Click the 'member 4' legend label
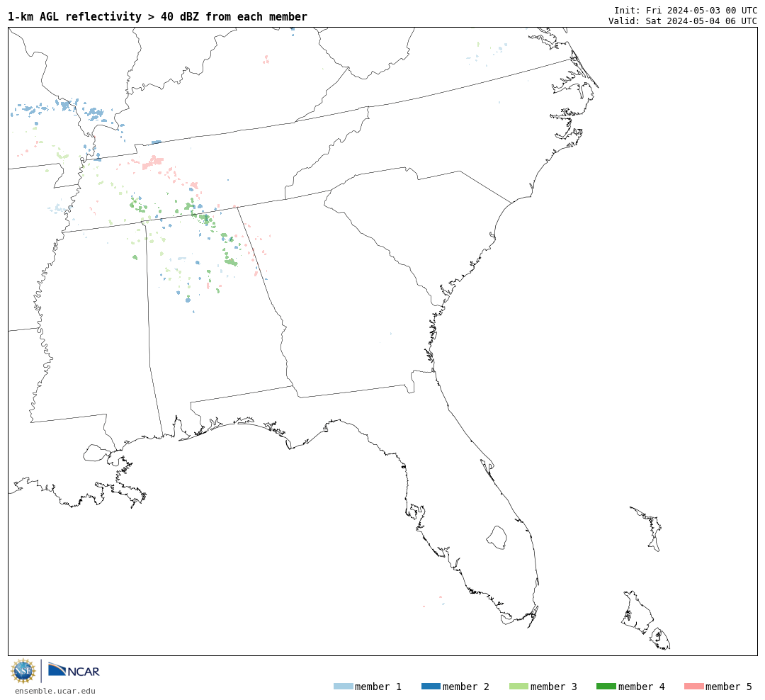Image resolution: width=765 pixels, height=700 pixels. pos(641,687)
